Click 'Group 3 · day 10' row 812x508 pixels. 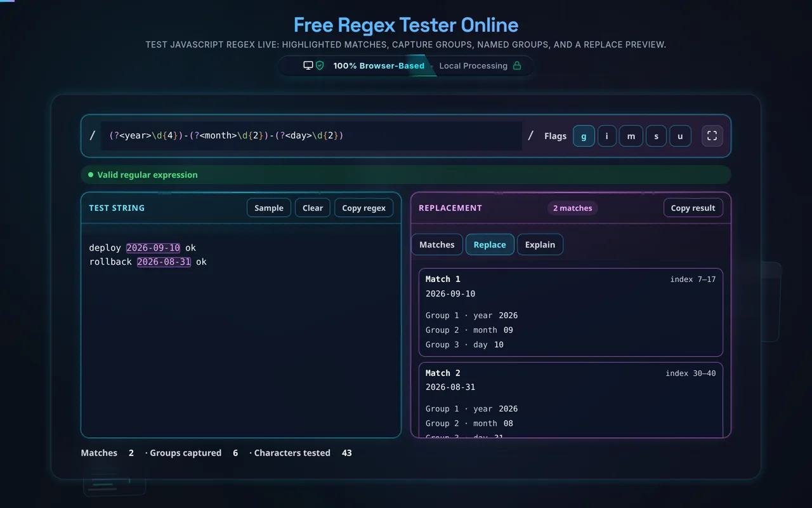coord(464,345)
